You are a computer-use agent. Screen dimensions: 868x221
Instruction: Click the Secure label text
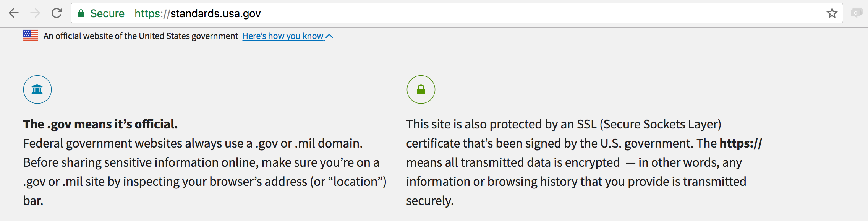(x=107, y=13)
